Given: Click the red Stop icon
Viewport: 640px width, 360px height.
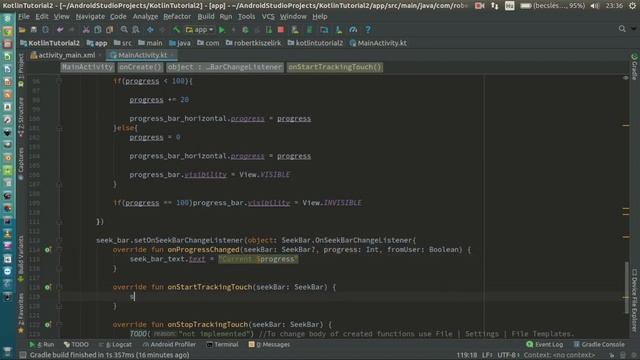Looking at the screenshot, I should (x=281, y=30).
